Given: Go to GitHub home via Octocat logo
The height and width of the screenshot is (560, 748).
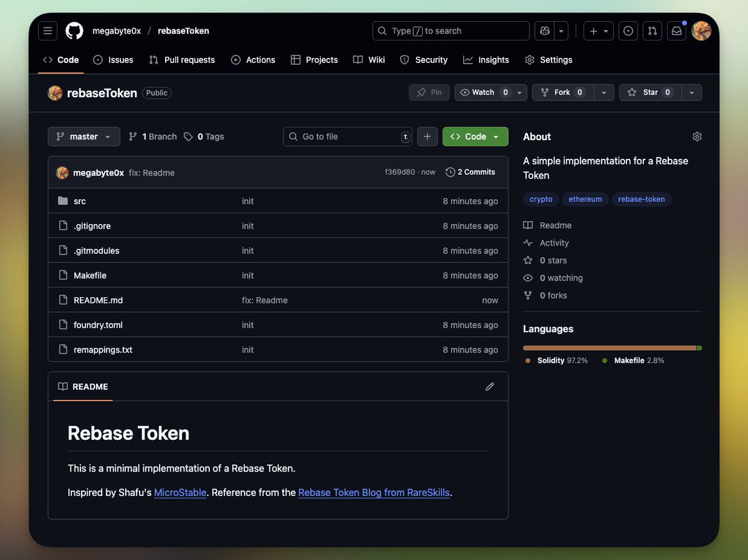Looking at the screenshot, I should tap(74, 31).
